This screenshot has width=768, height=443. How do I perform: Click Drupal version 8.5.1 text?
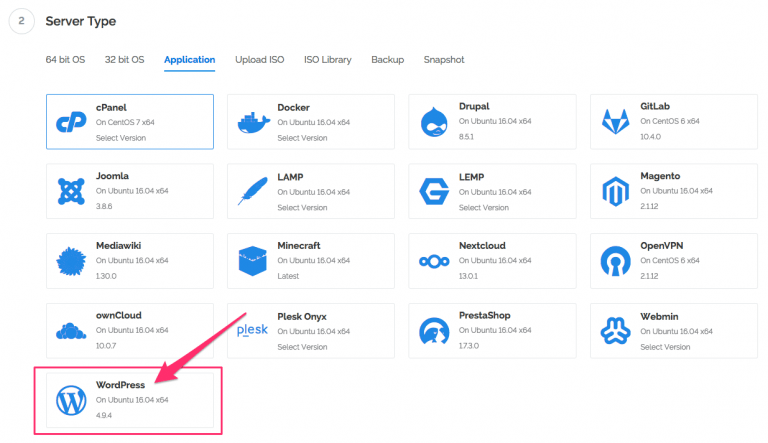point(466,137)
